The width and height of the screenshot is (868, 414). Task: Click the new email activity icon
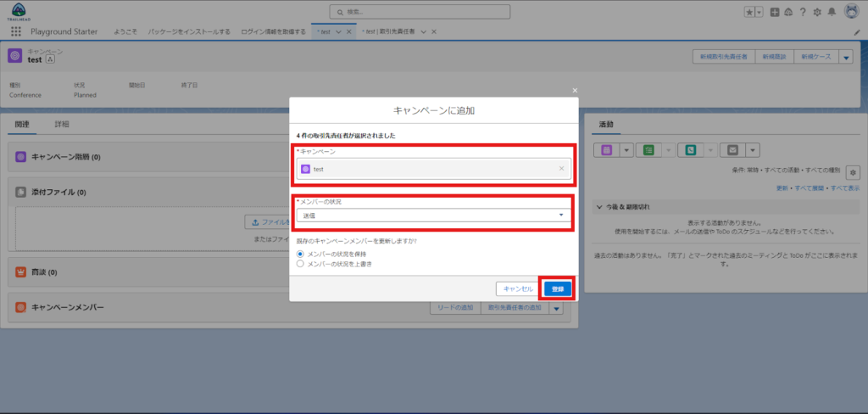[x=732, y=150]
